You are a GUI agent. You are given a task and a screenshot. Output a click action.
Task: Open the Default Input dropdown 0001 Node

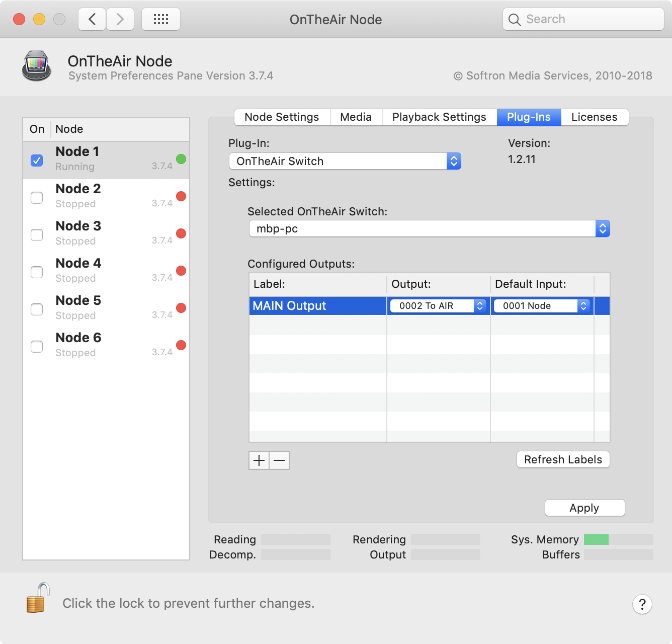click(542, 306)
